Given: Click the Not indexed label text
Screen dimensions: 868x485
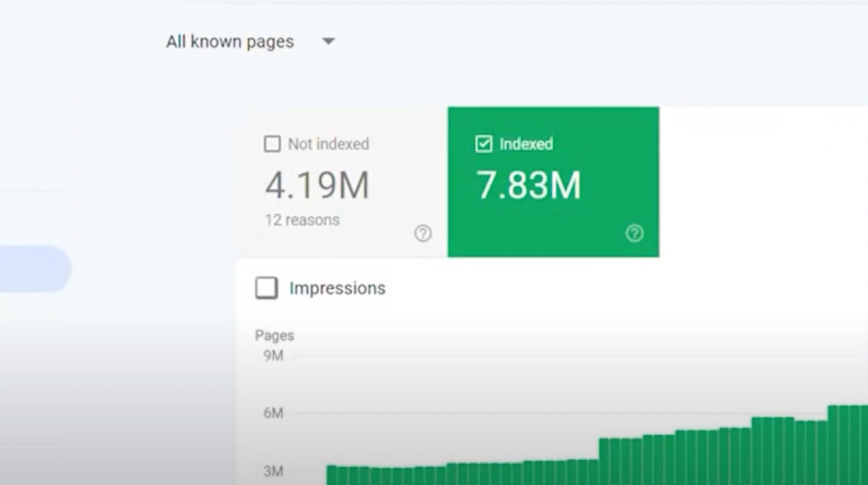Looking at the screenshot, I should point(329,144).
